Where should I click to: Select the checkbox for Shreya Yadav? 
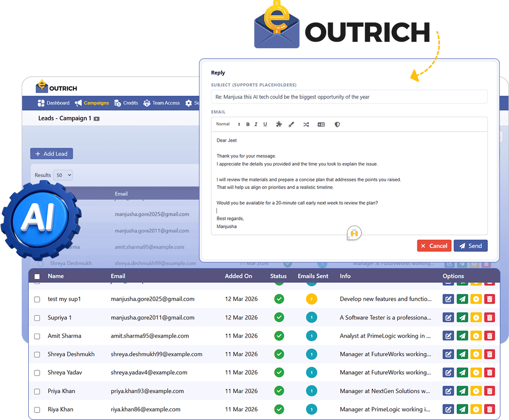37,373
